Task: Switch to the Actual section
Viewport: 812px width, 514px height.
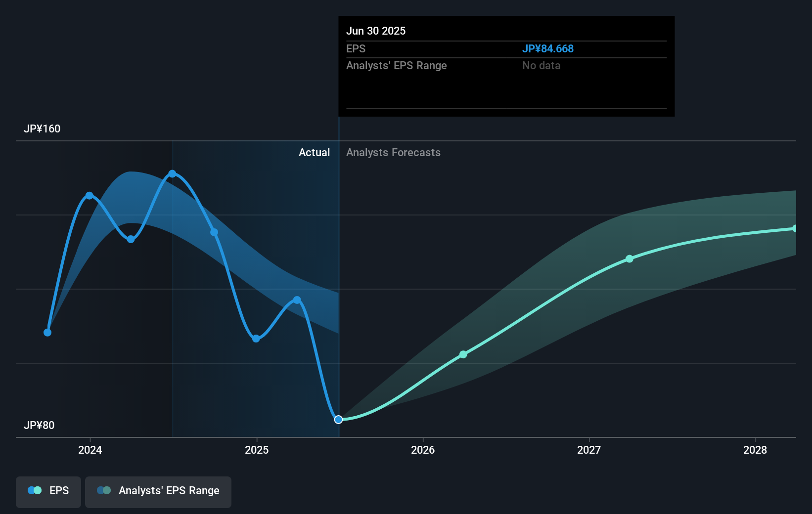Action: (315, 153)
